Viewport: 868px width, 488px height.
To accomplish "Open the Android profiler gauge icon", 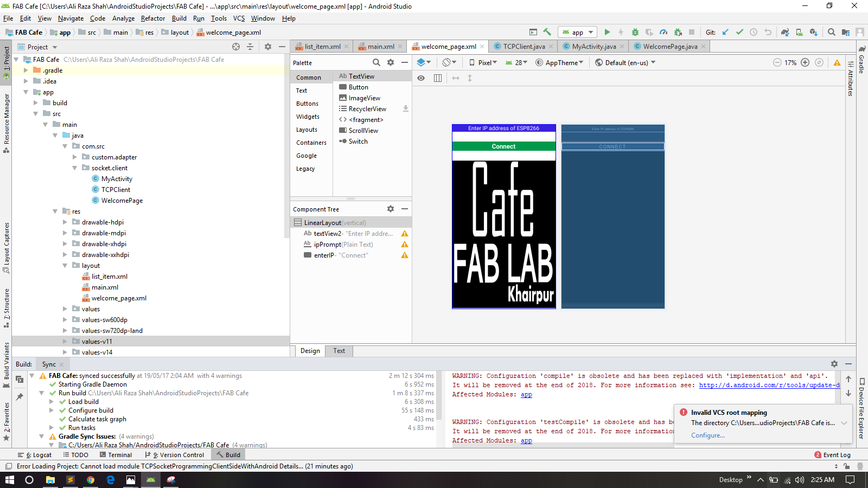I will [663, 32].
